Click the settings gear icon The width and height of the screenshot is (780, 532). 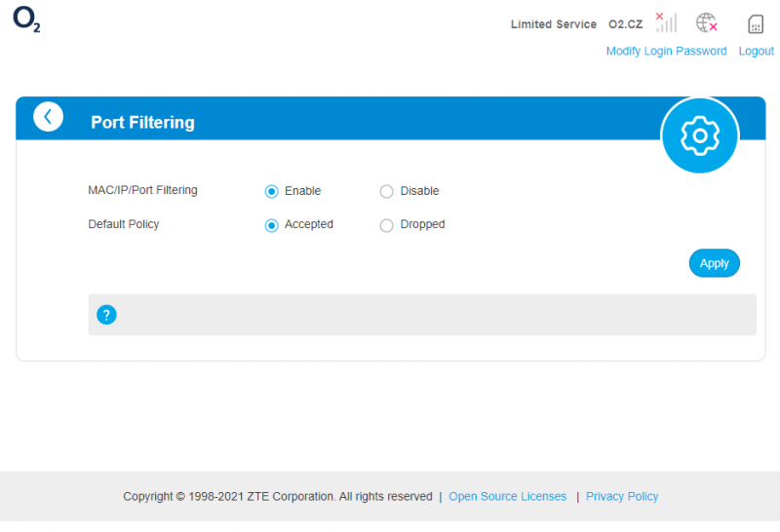coord(700,135)
